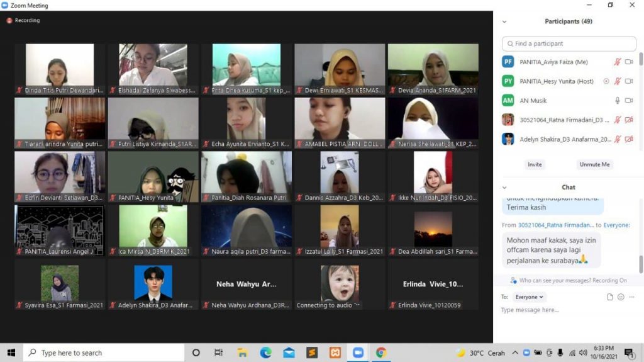The image size is (644, 362).
Task: Open Microsoft Edge from the taskbar
Action: 265,353
